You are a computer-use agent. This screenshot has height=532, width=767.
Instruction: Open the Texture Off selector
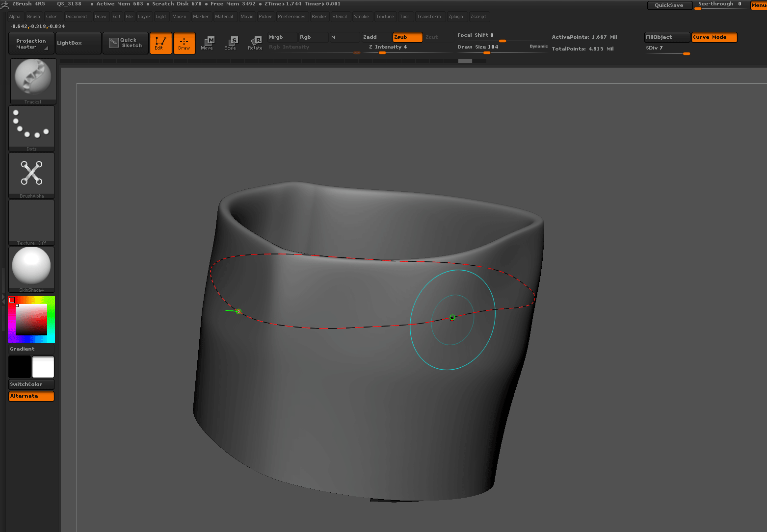coord(31,222)
